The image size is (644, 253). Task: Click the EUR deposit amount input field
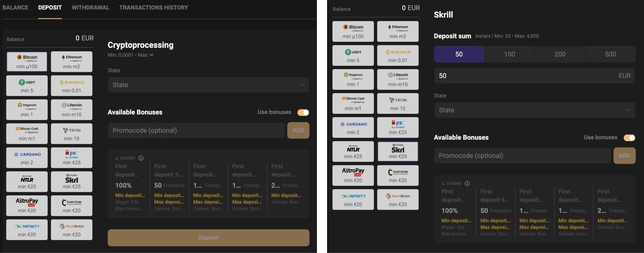click(526, 76)
